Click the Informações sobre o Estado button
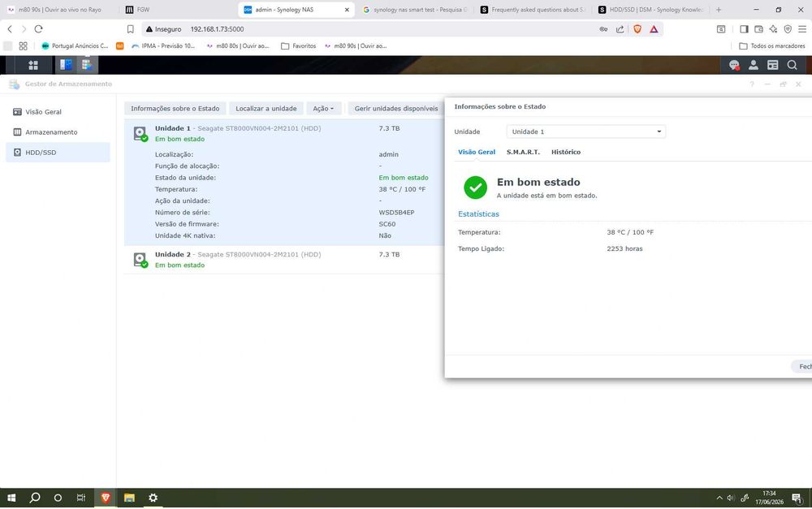This screenshot has width=812, height=509. pos(175,108)
